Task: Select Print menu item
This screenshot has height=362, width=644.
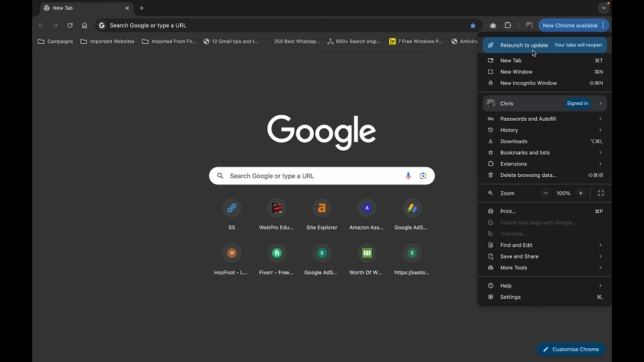Action: click(545, 211)
